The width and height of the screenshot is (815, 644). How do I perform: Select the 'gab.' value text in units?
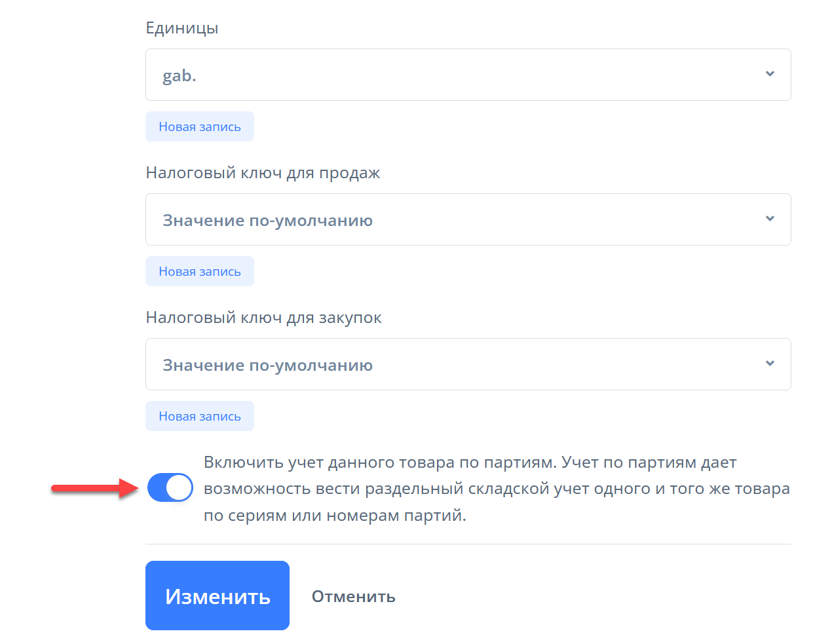point(180,76)
